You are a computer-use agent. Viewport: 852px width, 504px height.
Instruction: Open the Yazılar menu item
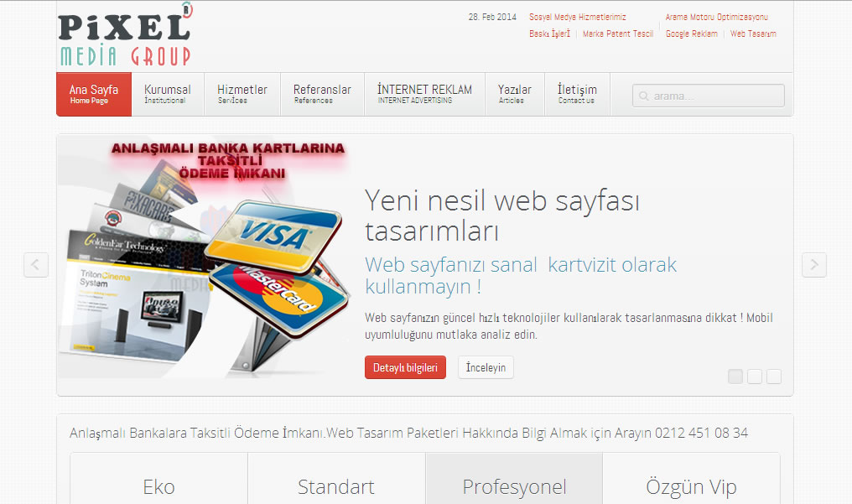[x=515, y=94]
